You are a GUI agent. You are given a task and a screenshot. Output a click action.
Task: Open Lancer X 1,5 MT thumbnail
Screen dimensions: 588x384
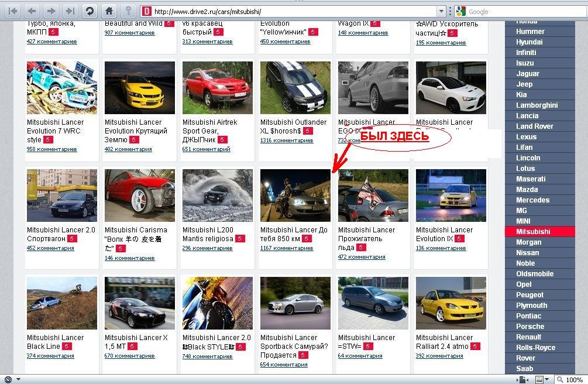[x=139, y=303]
